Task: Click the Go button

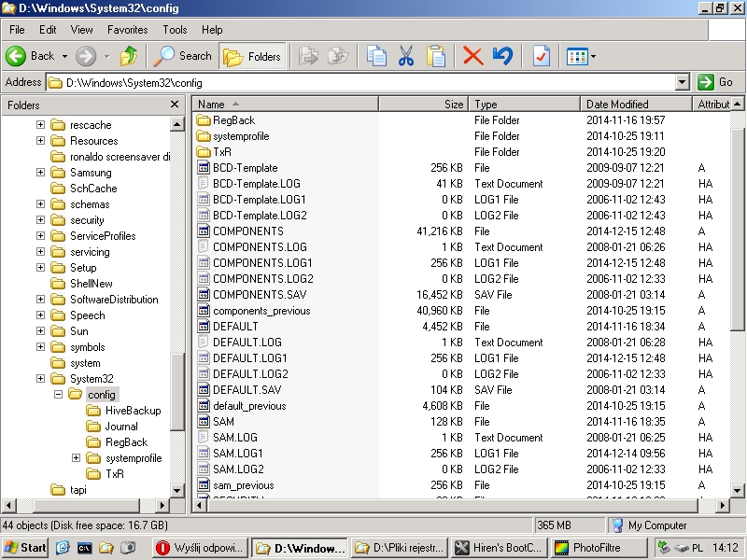Action: point(716,82)
